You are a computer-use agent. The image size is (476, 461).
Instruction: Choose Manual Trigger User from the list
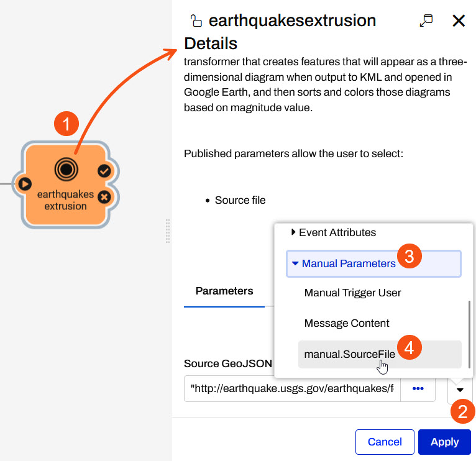click(x=352, y=293)
